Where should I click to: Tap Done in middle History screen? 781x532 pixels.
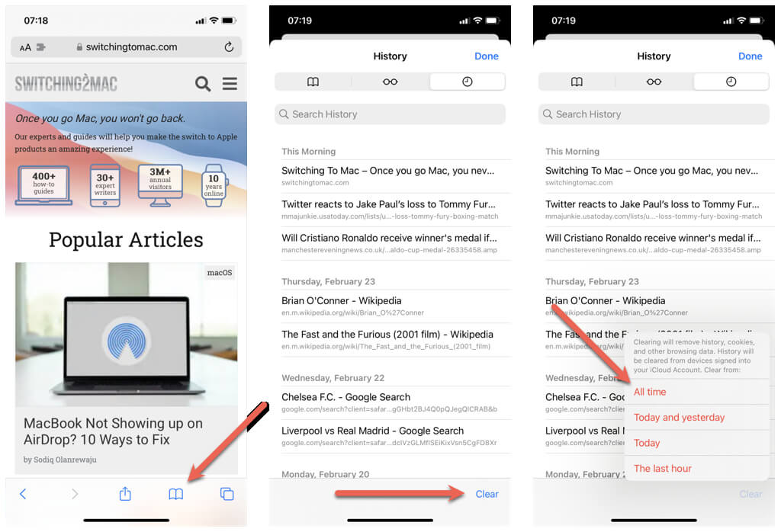486,56
